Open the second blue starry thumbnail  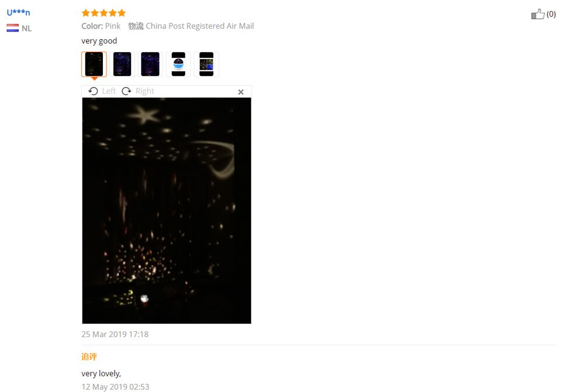coord(122,64)
